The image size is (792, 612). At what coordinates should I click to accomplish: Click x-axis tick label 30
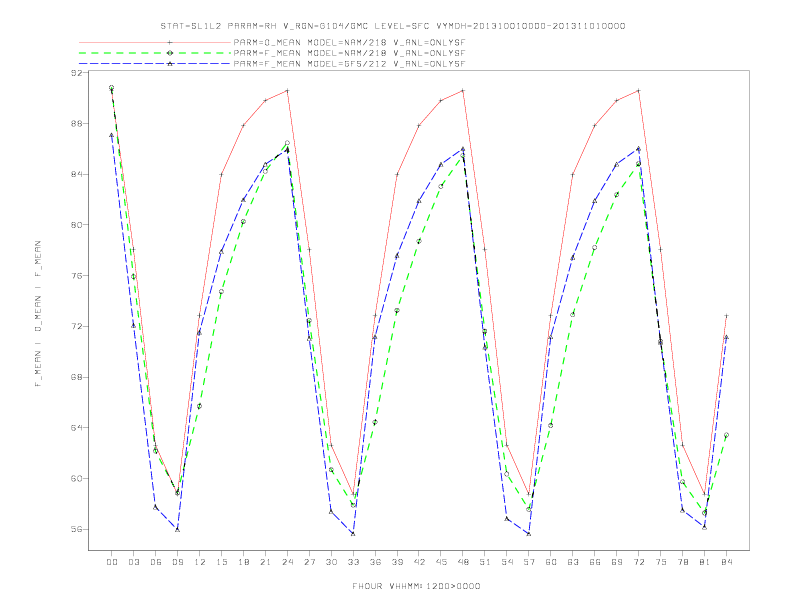331,562
